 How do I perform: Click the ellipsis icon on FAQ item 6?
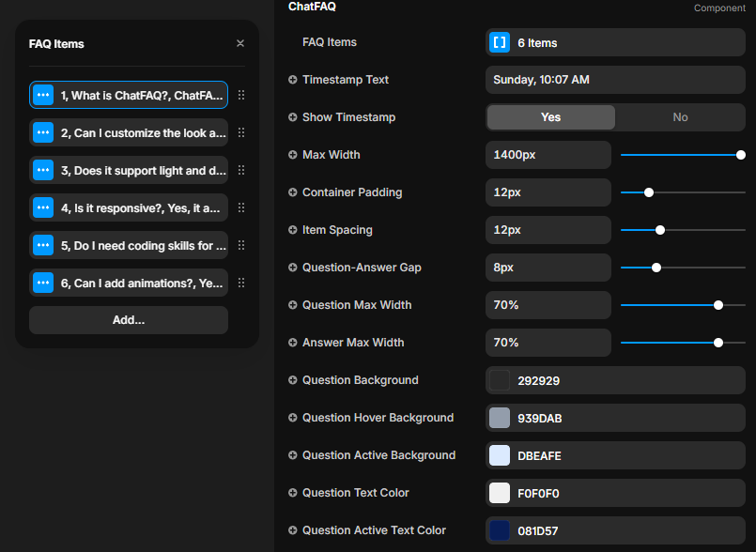43,283
